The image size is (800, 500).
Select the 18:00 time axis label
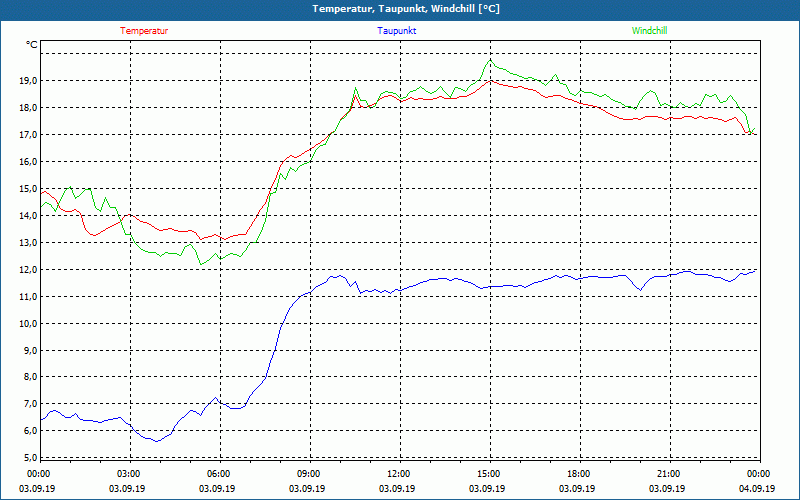(578, 474)
